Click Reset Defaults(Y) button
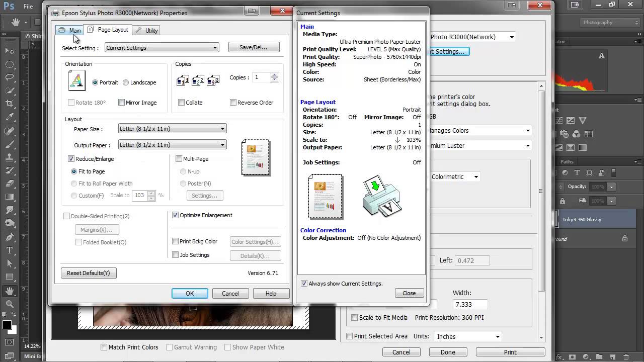The width and height of the screenshot is (644, 362). click(89, 273)
